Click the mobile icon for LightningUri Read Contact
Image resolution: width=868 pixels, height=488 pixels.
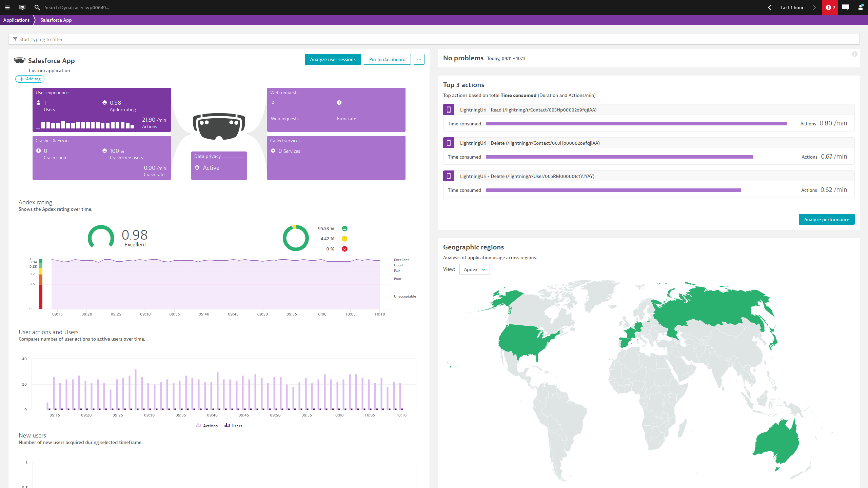point(449,110)
